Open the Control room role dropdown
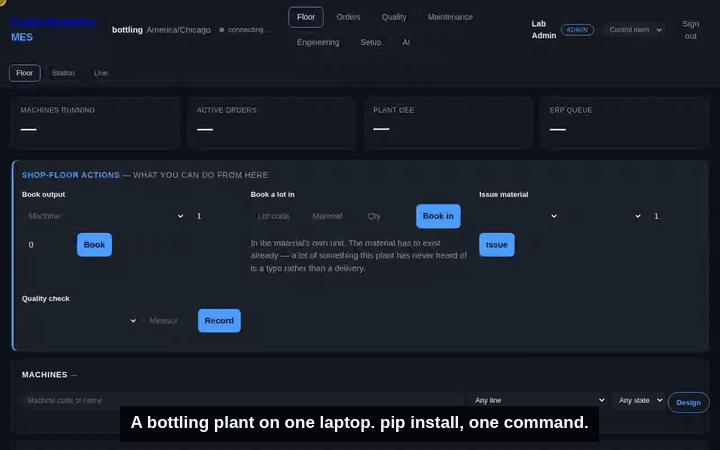Screen dimensions: 720x450 635,30
